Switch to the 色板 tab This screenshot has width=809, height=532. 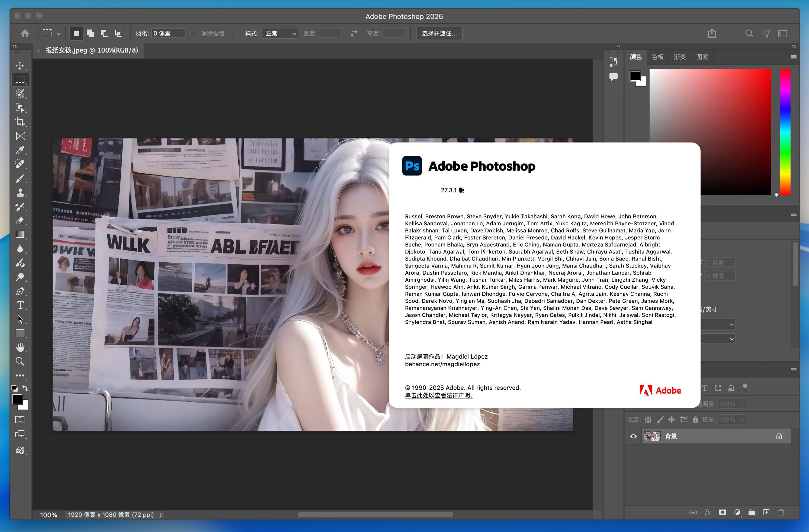(657, 57)
